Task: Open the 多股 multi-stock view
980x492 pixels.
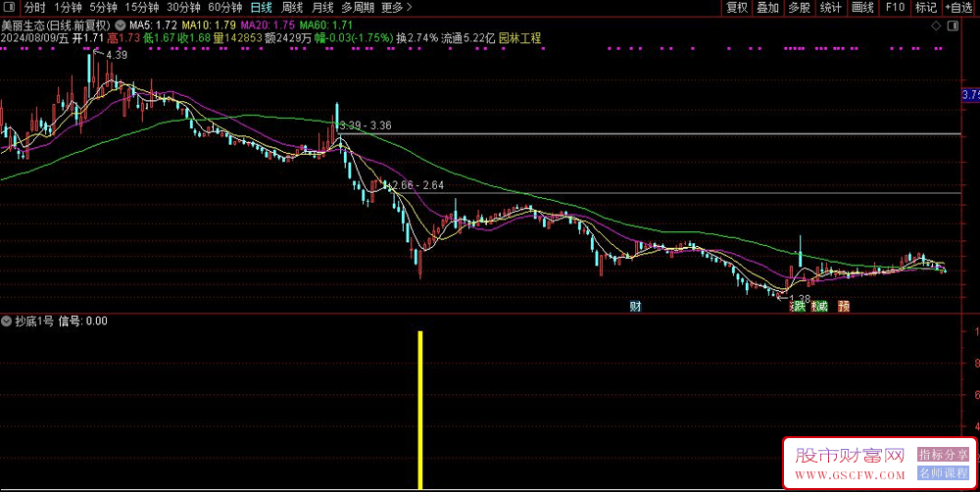Action: (800, 8)
